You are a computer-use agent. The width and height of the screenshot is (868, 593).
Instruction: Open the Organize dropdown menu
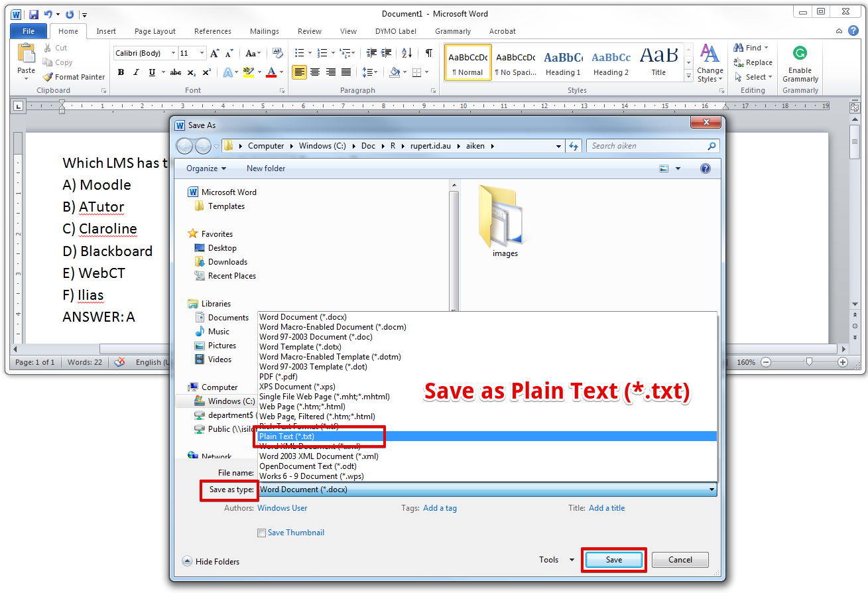pyautogui.click(x=206, y=168)
